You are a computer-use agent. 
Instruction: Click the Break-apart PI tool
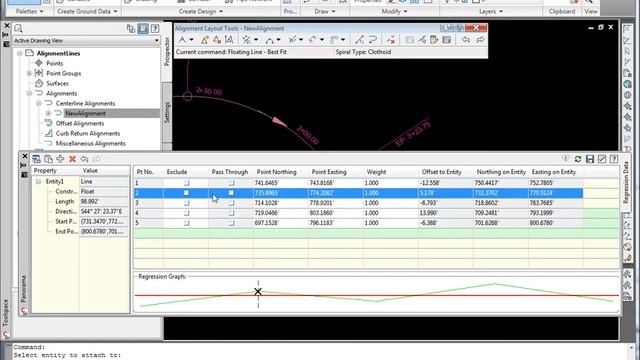pyautogui.click(x=229, y=40)
